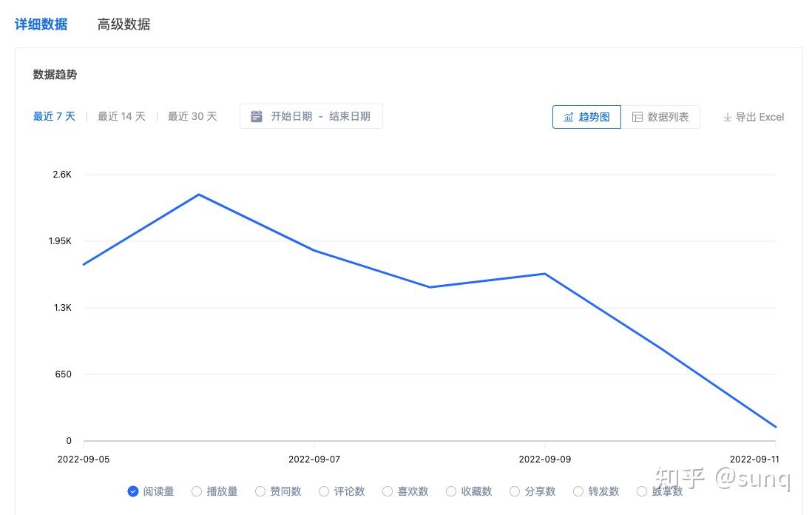Screen dimensions: 812x515
Task: Choose the 赞同数 metric
Action: click(x=260, y=491)
